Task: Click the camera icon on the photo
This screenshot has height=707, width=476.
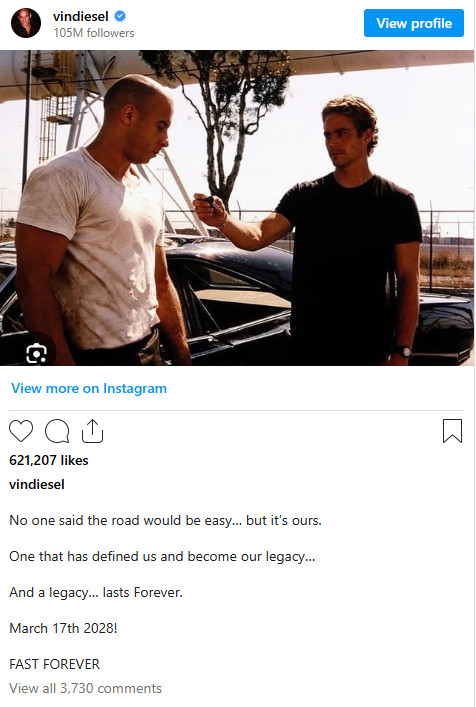Action: (x=36, y=353)
